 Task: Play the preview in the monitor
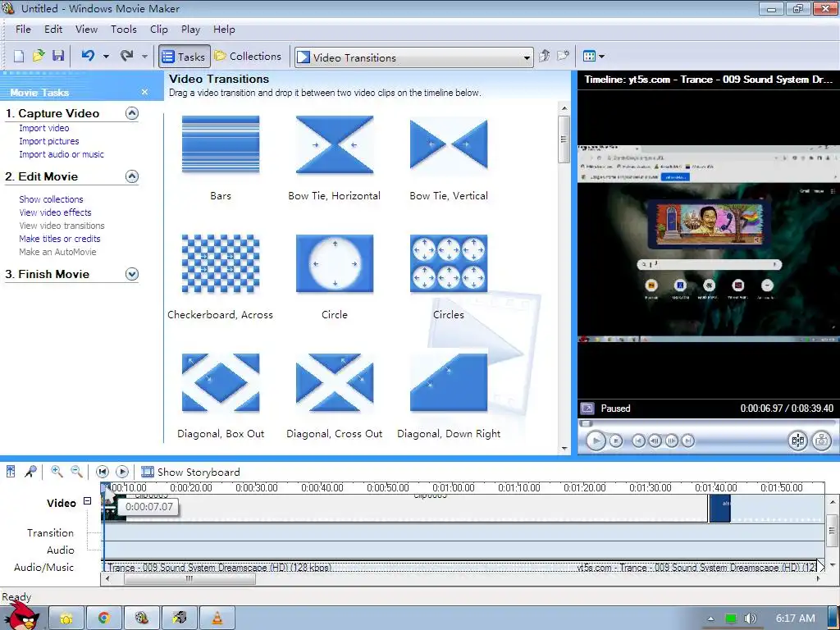[x=596, y=441]
